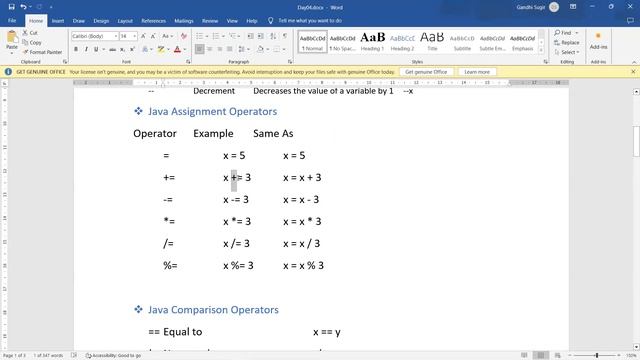Apply the No Spacing style
This screenshot has height=360, width=640.
click(x=342, y=42)
